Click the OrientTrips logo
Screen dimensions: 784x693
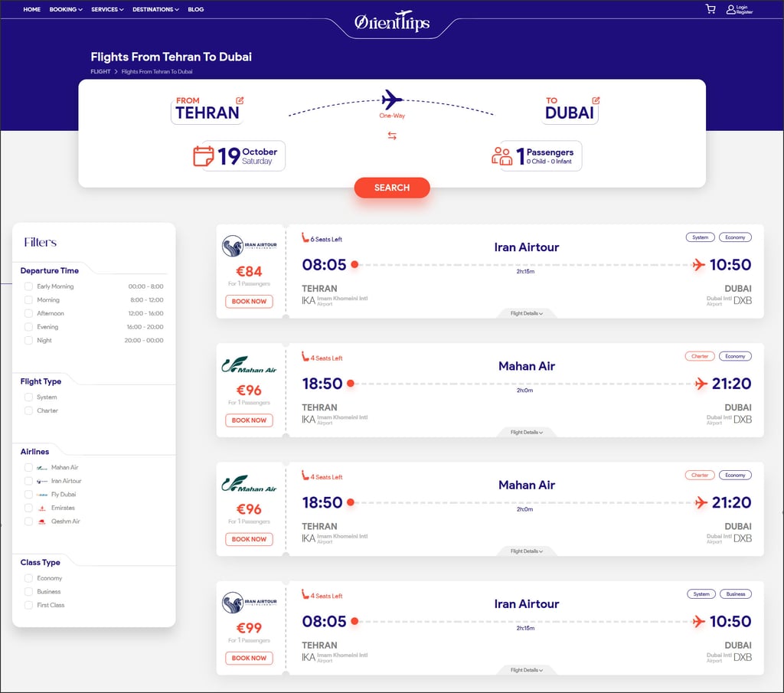click(x=392, y=24)
